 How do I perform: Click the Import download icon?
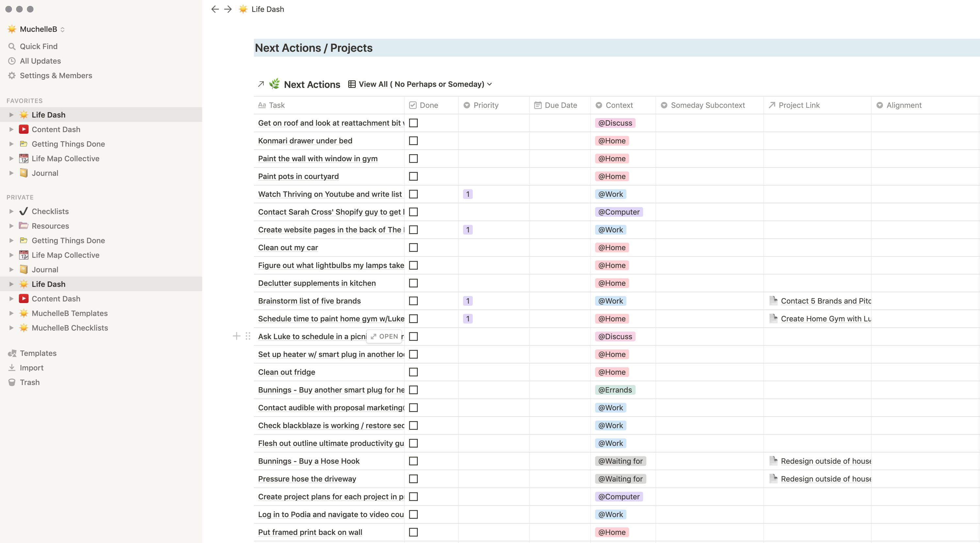12,368
